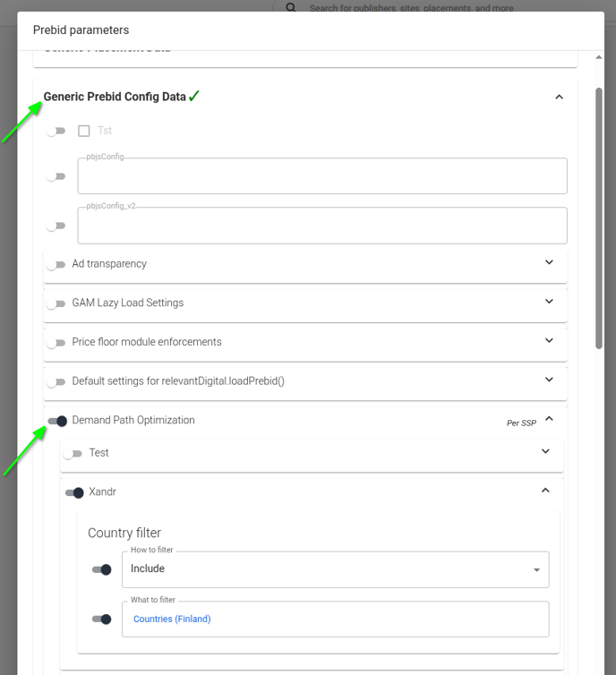Turn on Price floor module enforcements toggle
616x675 pixels.
57,343
